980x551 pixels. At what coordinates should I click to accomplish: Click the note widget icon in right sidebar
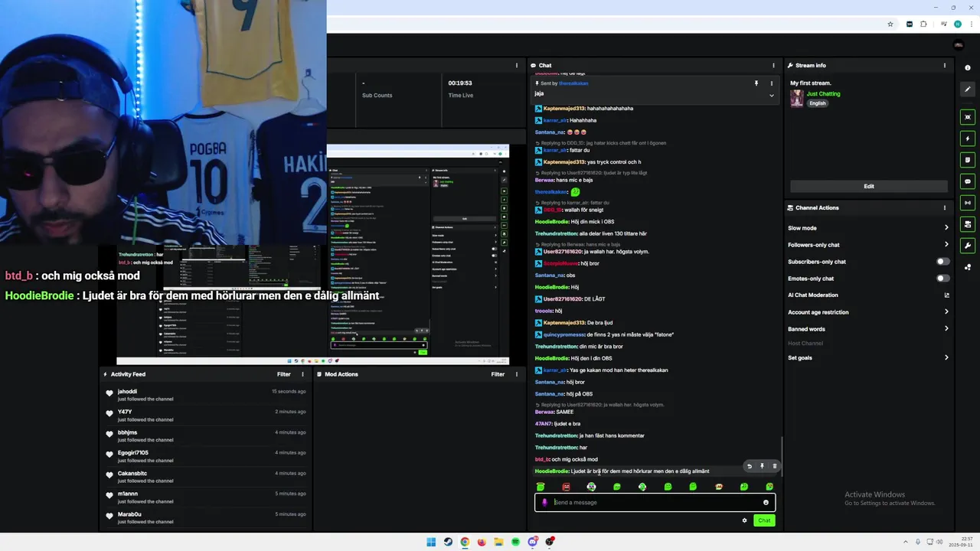pos(968,160)
